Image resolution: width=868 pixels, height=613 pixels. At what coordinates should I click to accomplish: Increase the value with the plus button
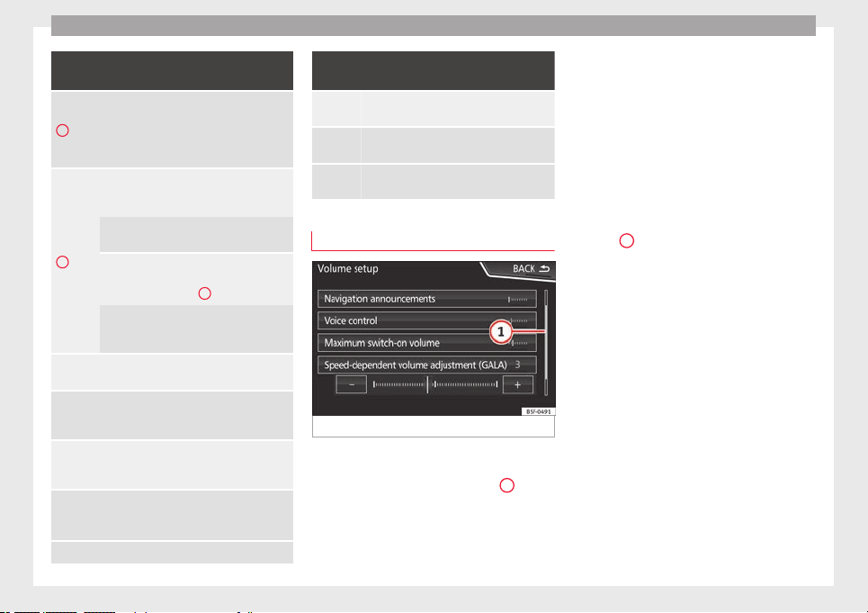tap(517, 384)
